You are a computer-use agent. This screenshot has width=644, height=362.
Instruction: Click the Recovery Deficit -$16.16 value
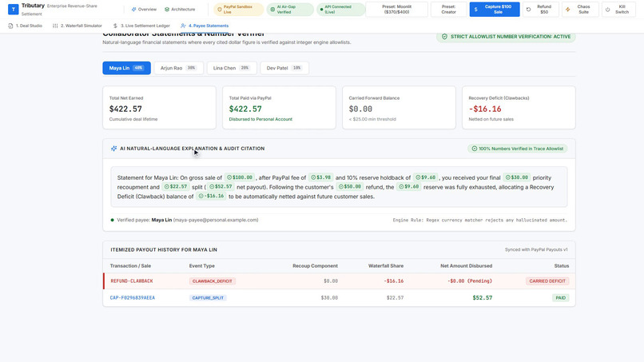coord(485,109)
